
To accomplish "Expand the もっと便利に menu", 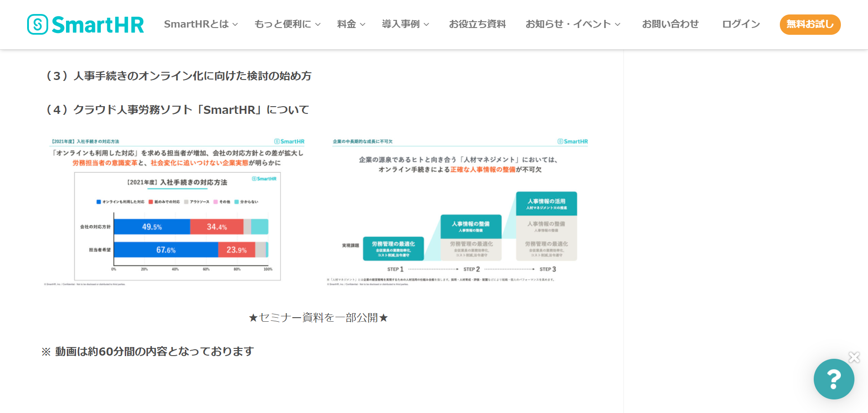I will click(x=288, y=24).
